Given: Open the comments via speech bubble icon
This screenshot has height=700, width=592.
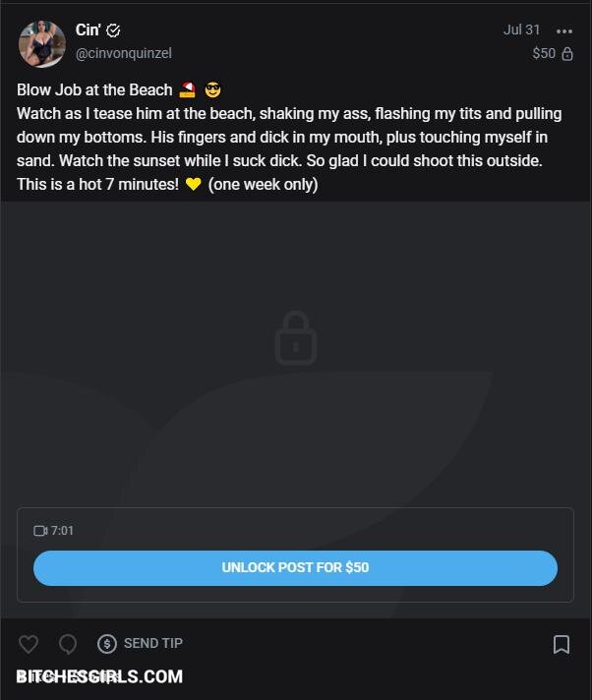Looking at the screenshot, I should coord(68,644).
